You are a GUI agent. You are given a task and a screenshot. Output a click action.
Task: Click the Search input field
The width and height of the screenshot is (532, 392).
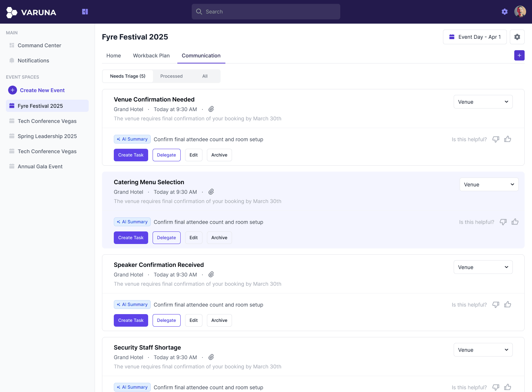coord(266,12)
